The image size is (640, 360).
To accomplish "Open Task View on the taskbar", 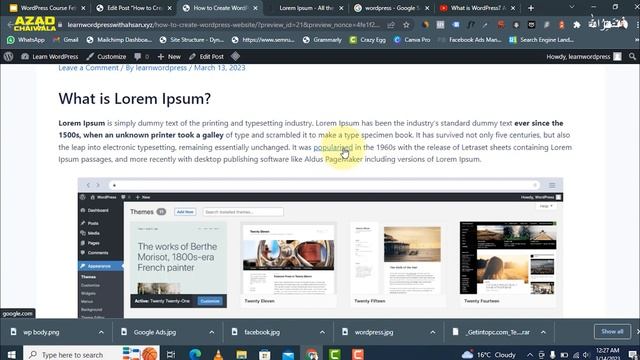I will tap(171, 355).
